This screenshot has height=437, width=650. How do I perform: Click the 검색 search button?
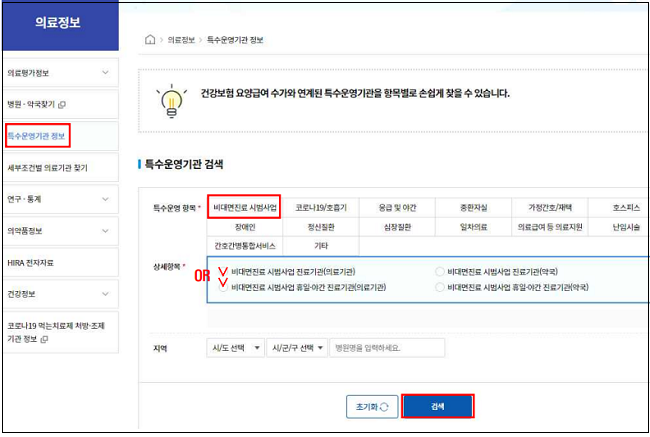[x=437, y=406]
